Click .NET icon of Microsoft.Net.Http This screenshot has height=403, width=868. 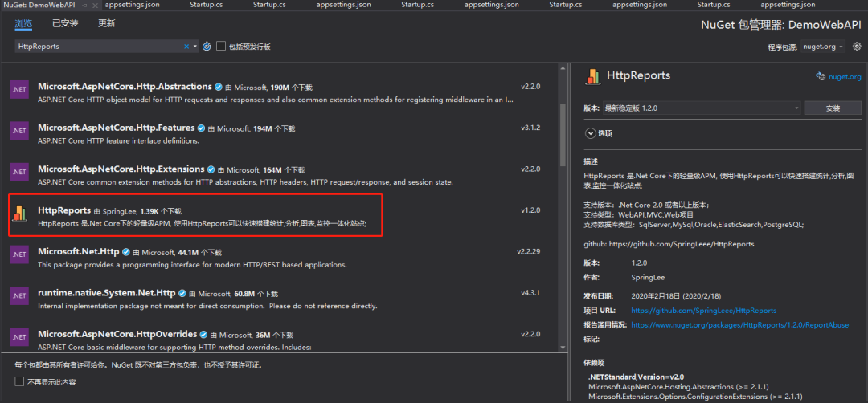click(x=19, y=254)
